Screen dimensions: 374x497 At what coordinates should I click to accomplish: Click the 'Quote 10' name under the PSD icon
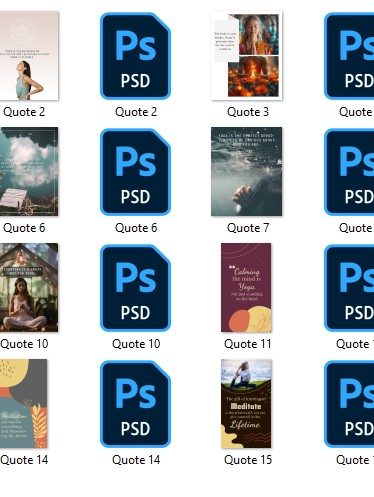click(136, 344)
